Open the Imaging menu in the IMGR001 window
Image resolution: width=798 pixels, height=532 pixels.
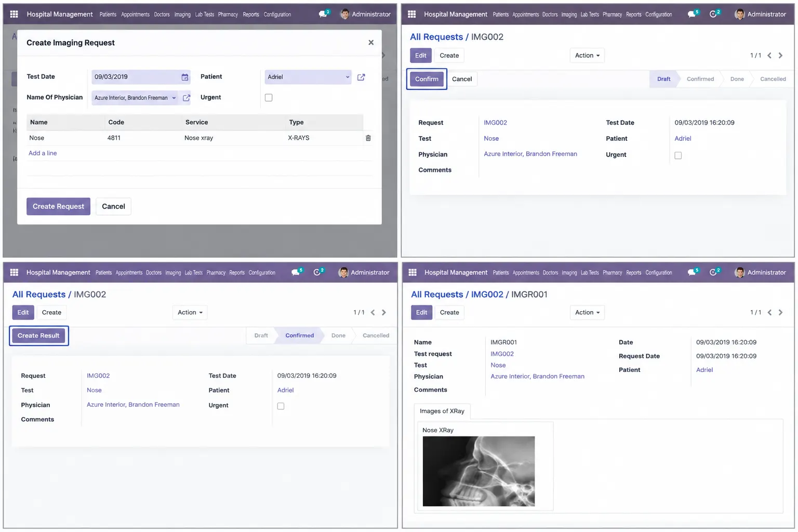569,273
